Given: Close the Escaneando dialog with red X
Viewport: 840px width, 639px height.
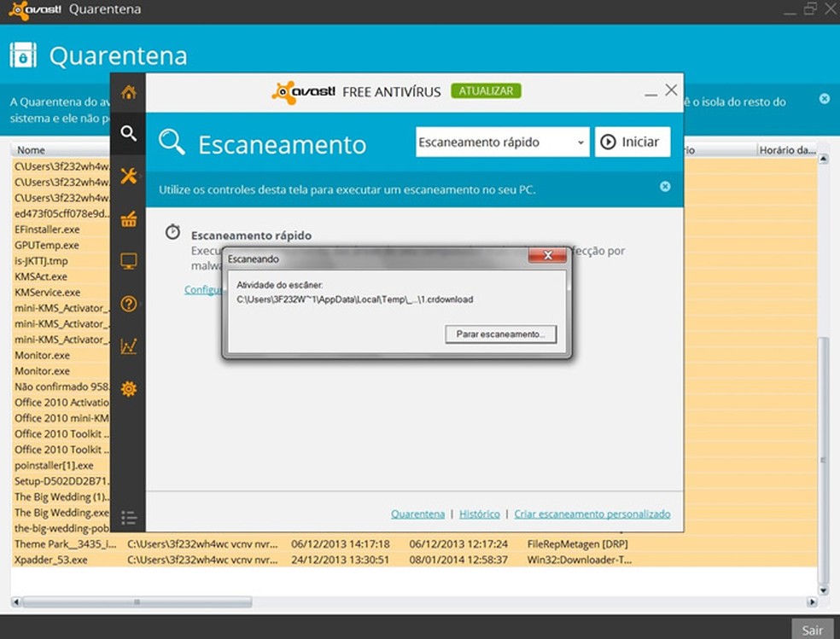Looking at the screenshot, I should click(x=547, y=255).
